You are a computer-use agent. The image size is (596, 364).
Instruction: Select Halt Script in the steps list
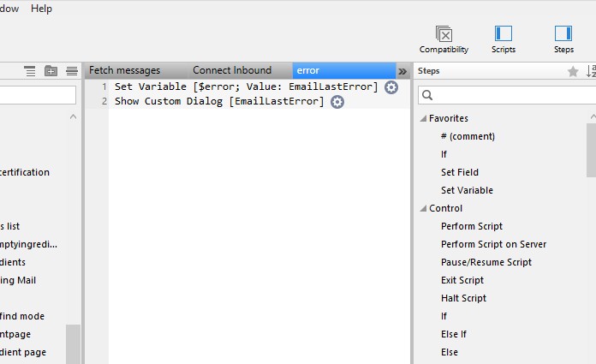[x=463, y=298]
